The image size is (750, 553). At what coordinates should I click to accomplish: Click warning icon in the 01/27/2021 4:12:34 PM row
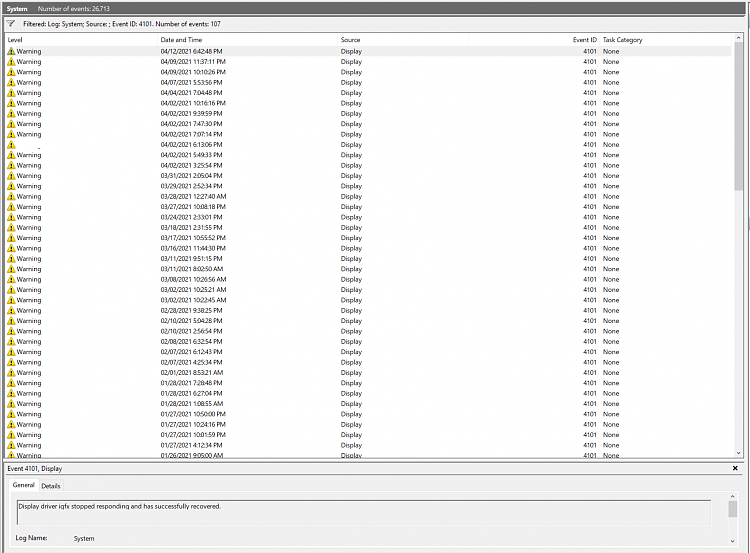[x=11, y=445]
